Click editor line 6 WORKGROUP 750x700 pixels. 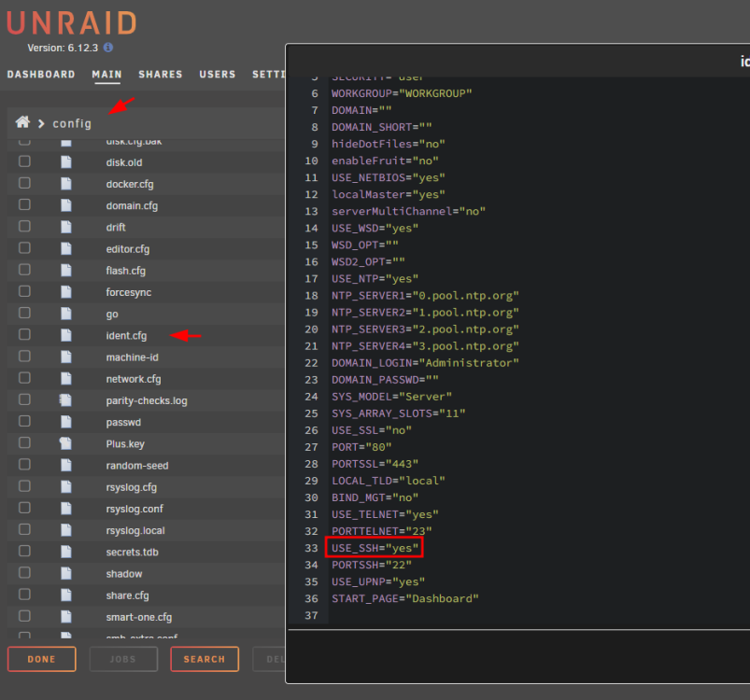click(x=402, y=93)
